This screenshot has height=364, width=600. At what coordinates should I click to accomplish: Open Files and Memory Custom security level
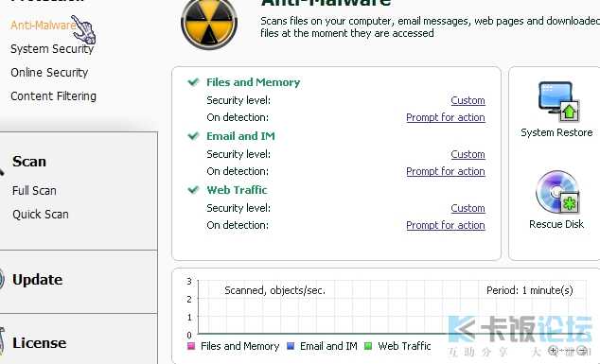pos(468,100)
